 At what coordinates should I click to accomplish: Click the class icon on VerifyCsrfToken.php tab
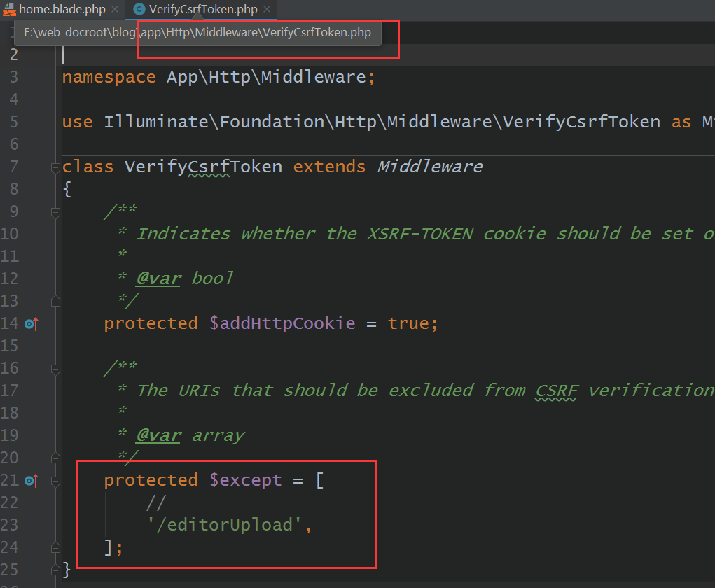pyautogui.click(x=139, y=9)
